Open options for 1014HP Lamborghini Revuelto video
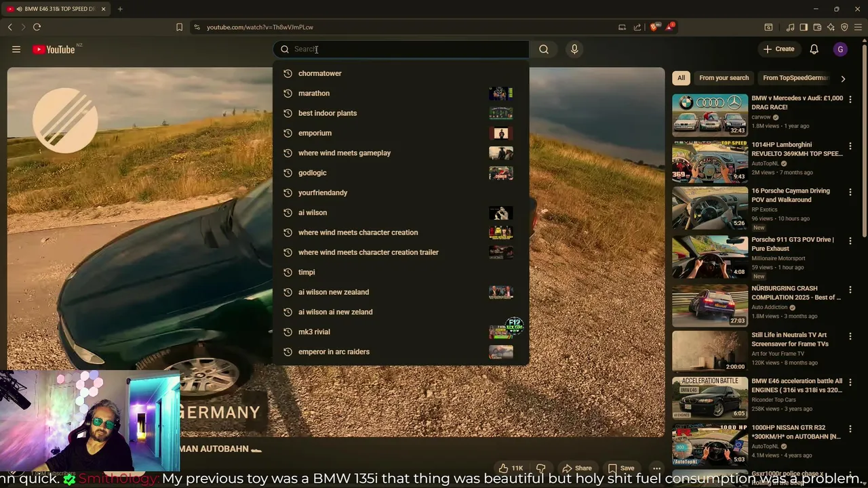Image resolution: width=868 pixels, height=488 pixels. point(850,145)
